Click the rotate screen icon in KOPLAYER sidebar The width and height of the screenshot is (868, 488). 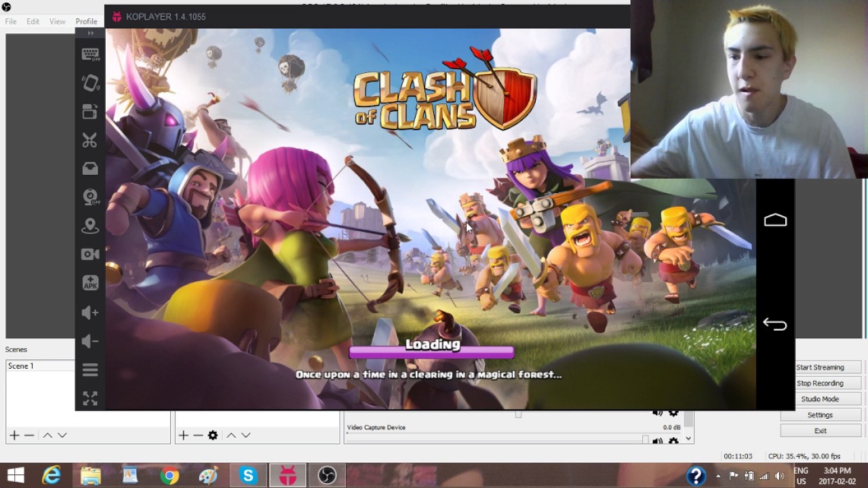point(90,111)
